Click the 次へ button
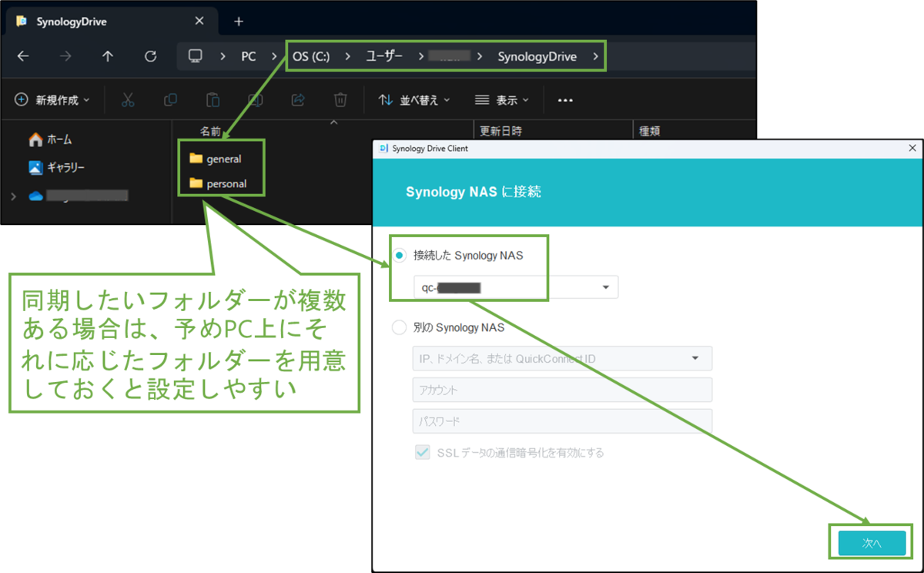The height and width of the screenshot is (573, 924). click(x=872, y=543)
